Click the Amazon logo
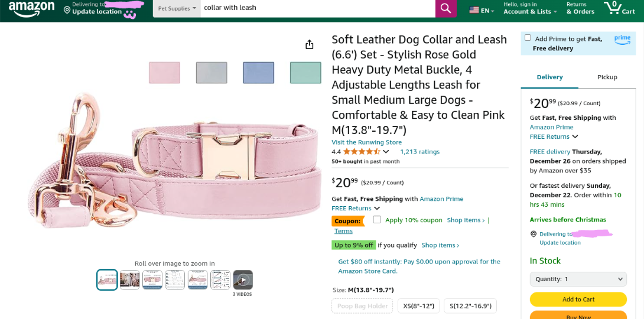Screen dimensions: 644x319 [30, 9]
